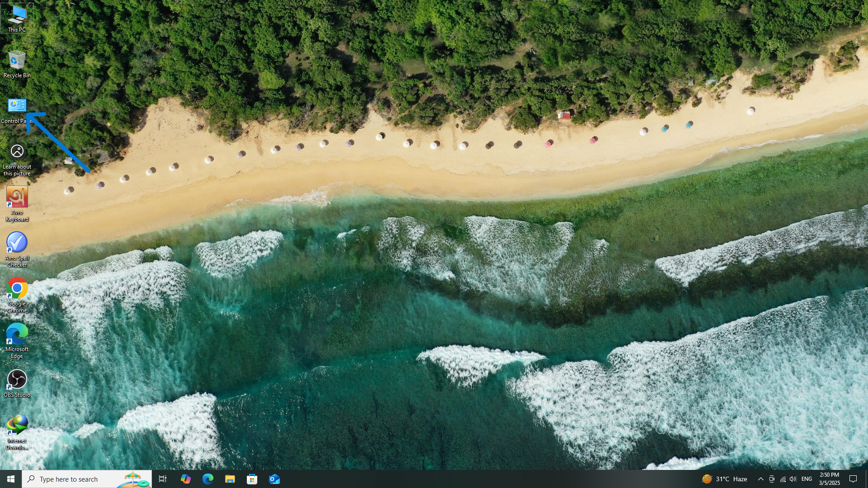Select the Recycle Bin icon
Viewport: 868px width, 488px height.
point(17,64)
